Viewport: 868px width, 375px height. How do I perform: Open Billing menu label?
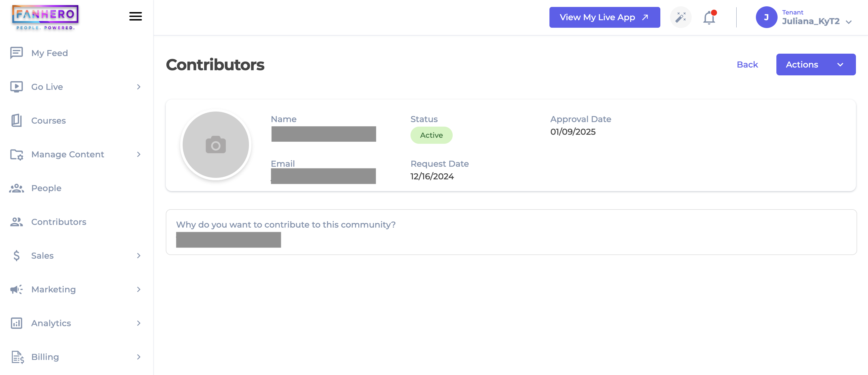(45, 357)
